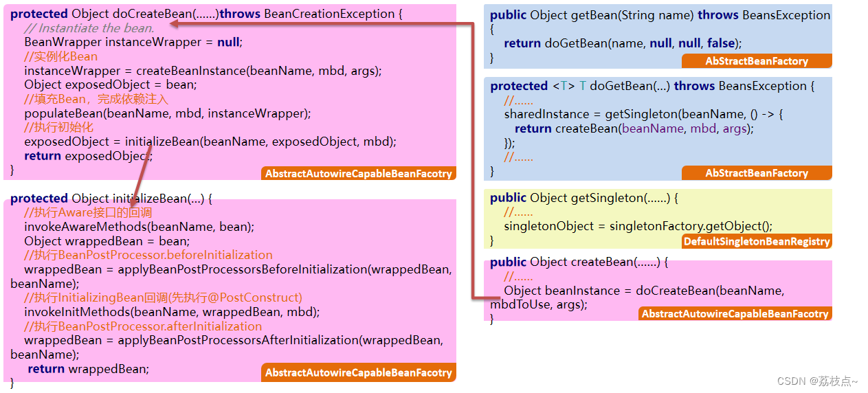Image resolution: width=868 pixels, height=393 pixels.
Task: Click the AbstractAutowireCapableBeanFacotry label under createBean
Action: 735,313
